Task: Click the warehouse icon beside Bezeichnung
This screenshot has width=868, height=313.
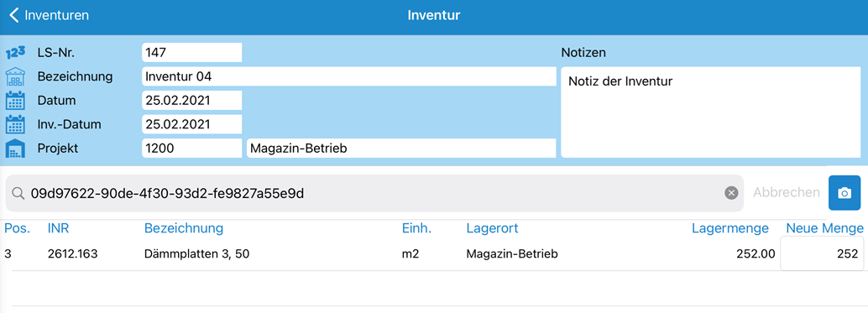Action: coord(15,77)
